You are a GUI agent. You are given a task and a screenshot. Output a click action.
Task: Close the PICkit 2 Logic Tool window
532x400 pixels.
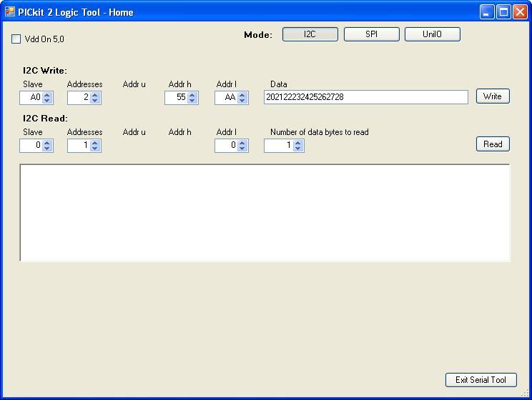coord(520,12)
